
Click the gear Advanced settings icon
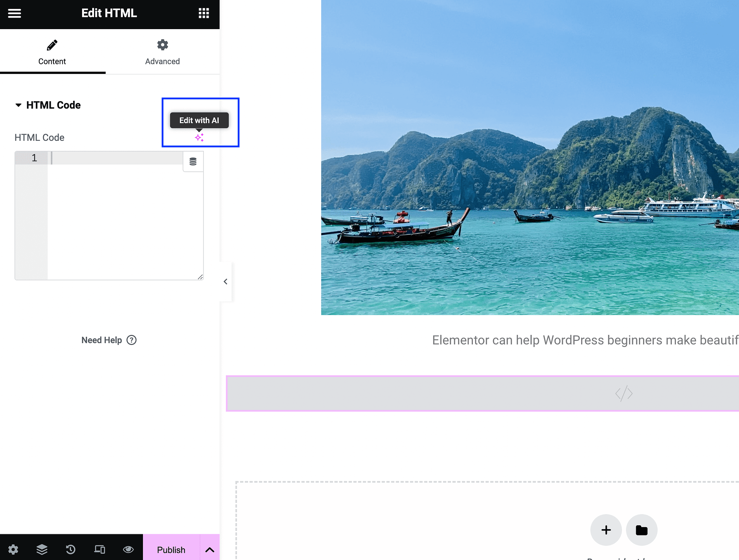click(x=162, y=45)
